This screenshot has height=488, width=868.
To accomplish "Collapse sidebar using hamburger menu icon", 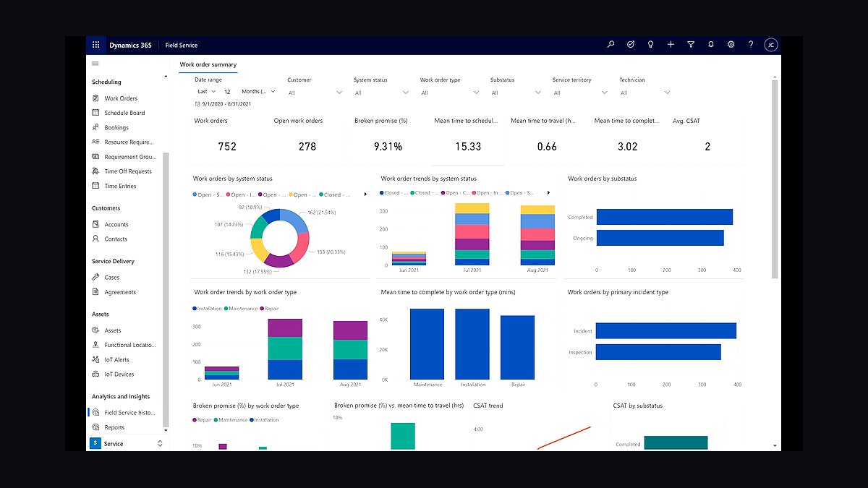I will 95,64.
